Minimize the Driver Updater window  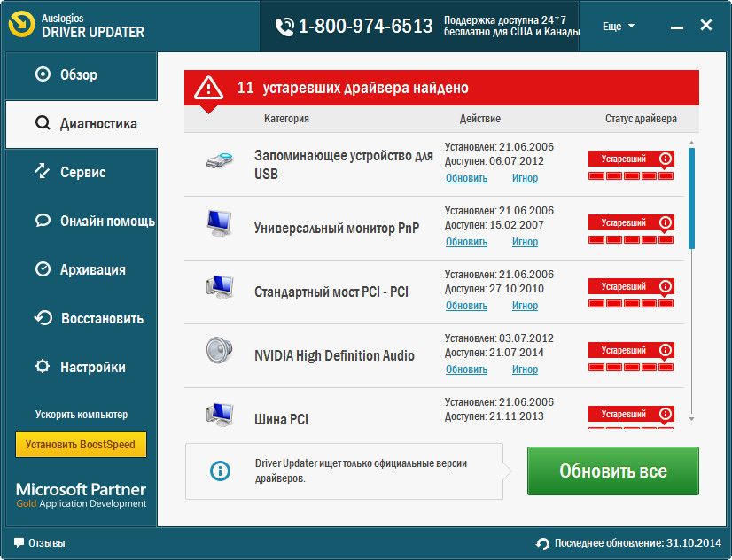[x=677, y=27]
